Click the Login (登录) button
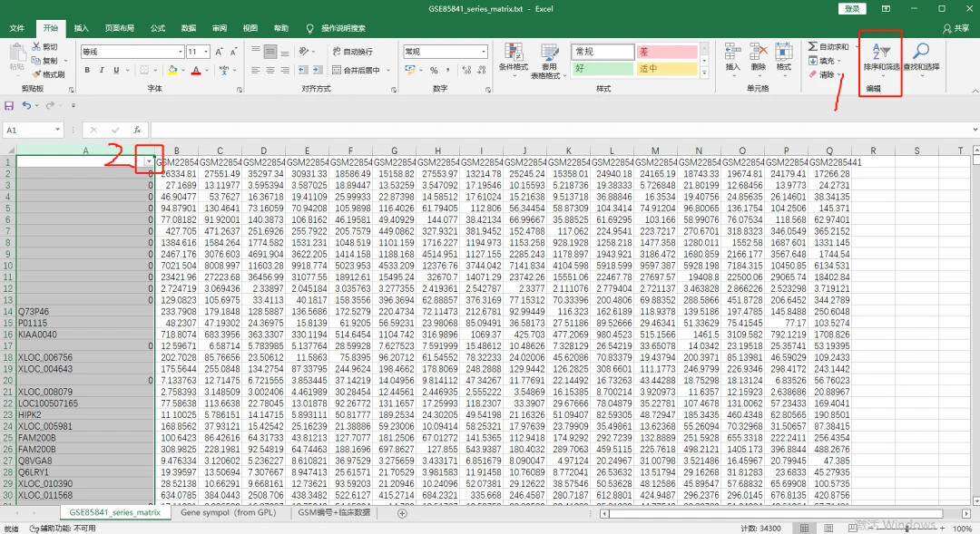 point(852,9)
